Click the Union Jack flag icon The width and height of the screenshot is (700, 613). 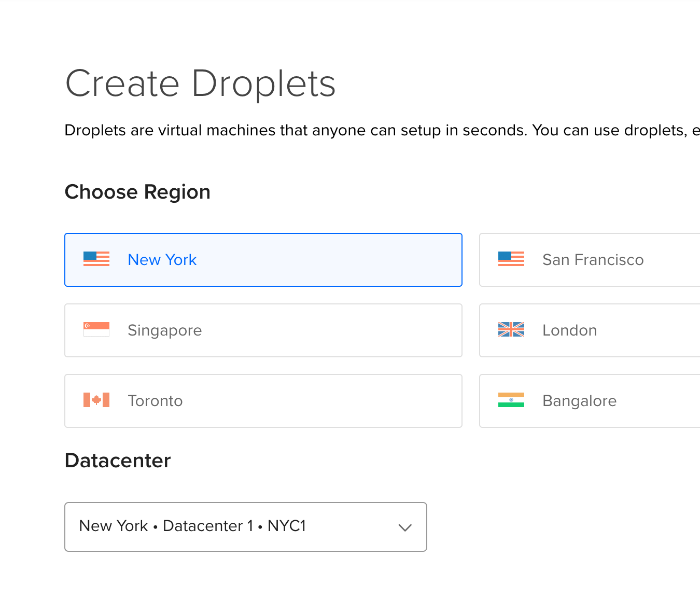coord(511,329)
